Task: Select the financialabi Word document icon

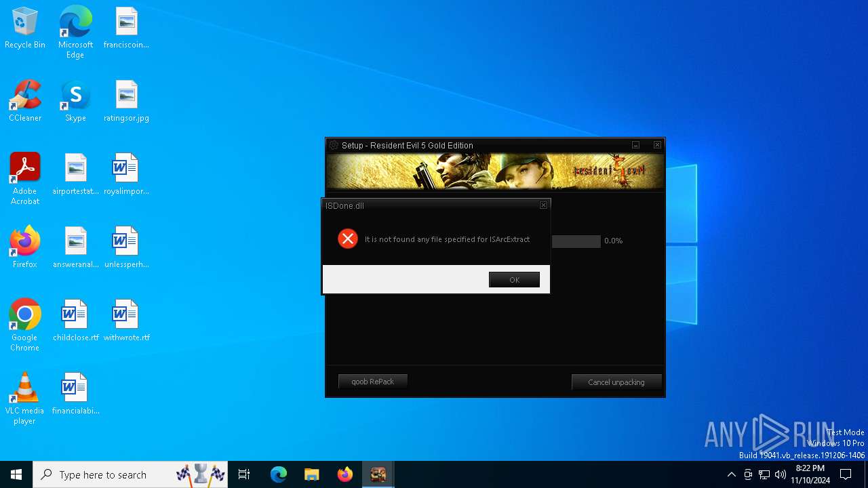Action: [75, 394]
